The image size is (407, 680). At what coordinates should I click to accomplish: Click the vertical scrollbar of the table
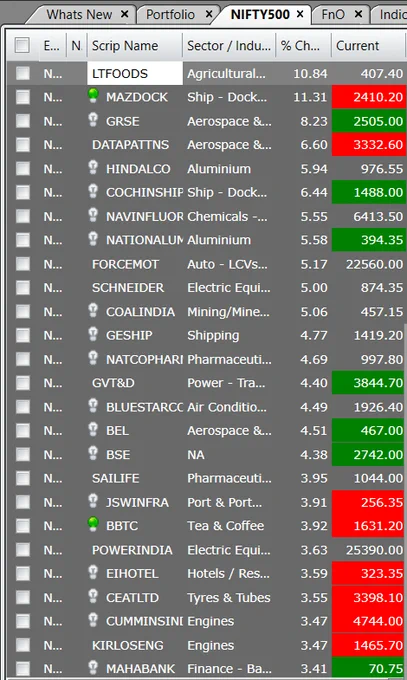pos(405,499)
